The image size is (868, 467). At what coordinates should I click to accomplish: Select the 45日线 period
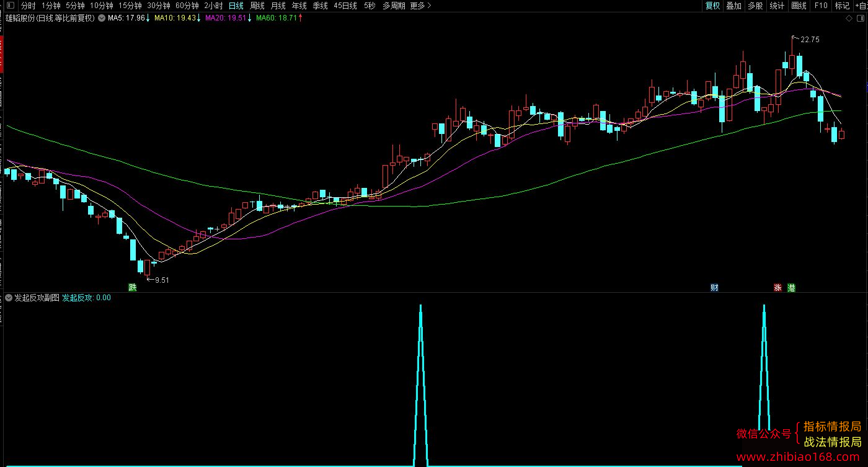point(345,6)
